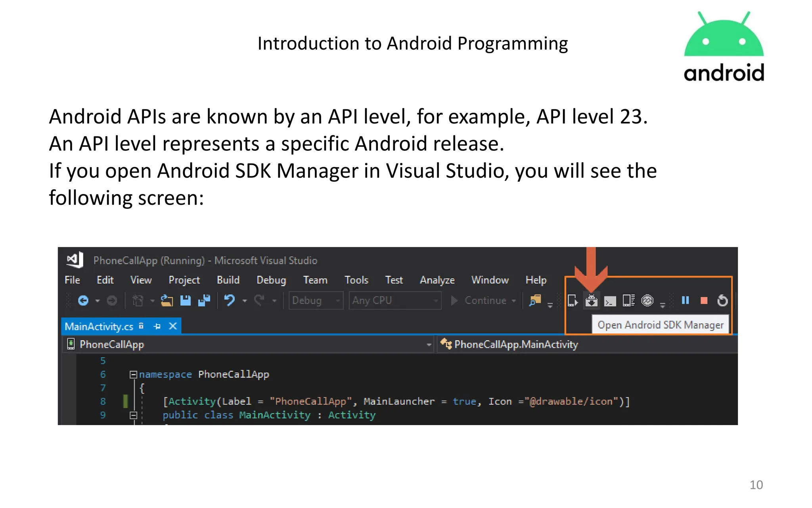
Task: Click the Open File folder icon
Action: (x=167, y=301)
